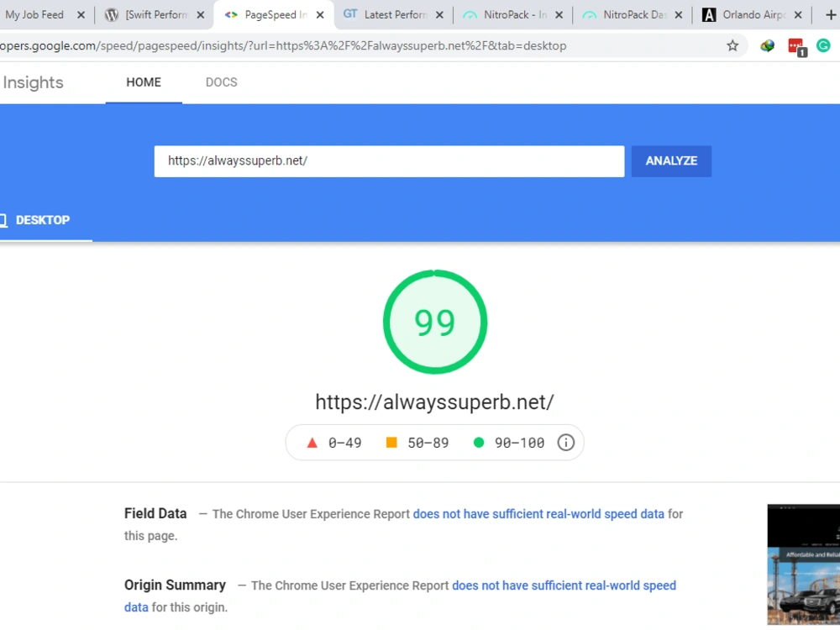
Task: Open a new browser tab
Action: tap(831, 15)
